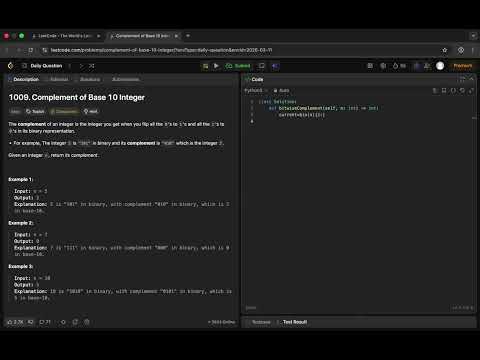Dislike the problem thumbs-down icon

click(31, 322)
